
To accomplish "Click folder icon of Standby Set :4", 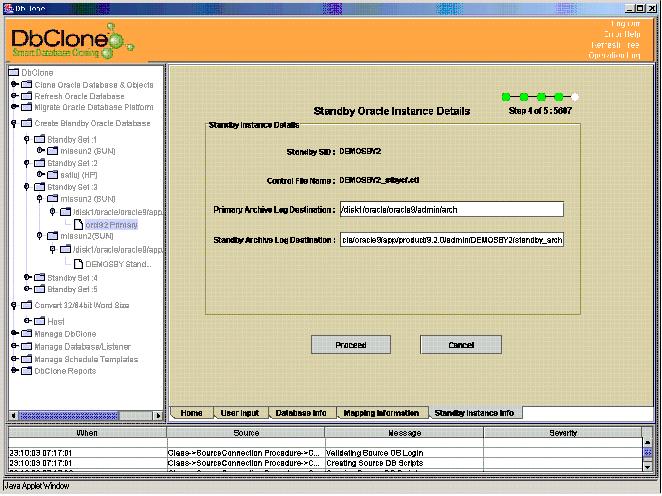I will coord(39,278).
